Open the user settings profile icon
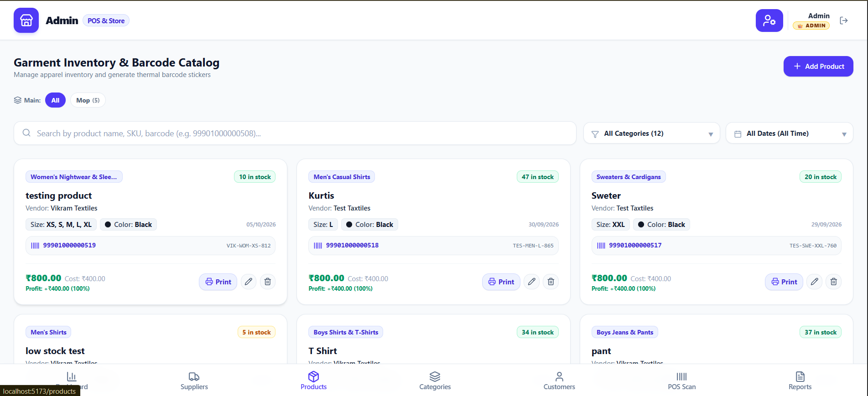This screenshot has height=396, width=868. pos(769,21)
